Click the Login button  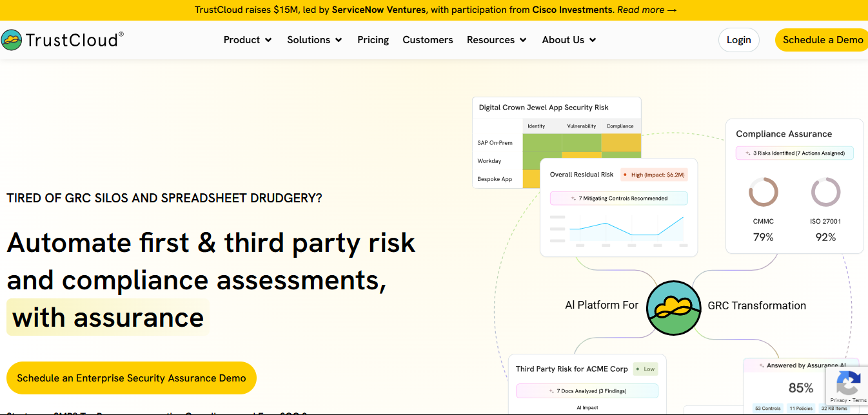[x=739, y=40]
